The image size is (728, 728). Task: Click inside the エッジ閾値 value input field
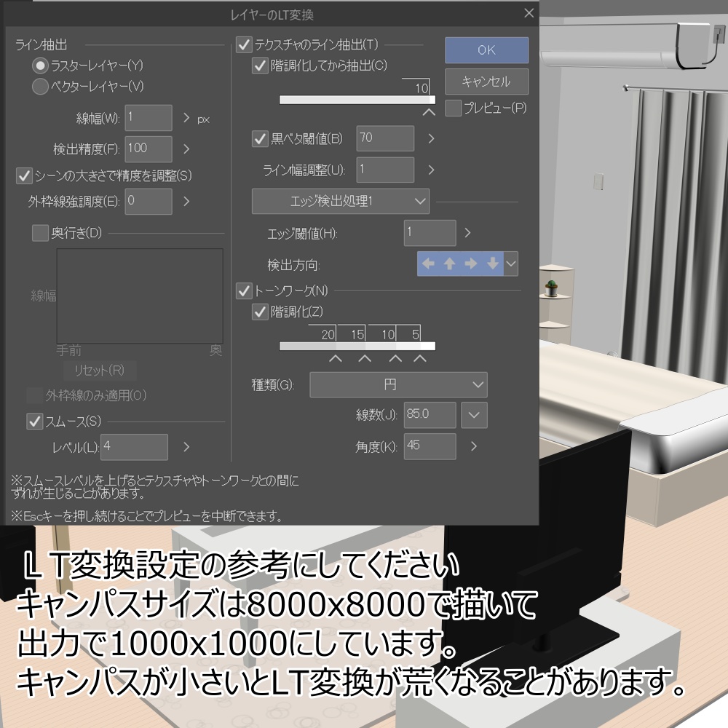[x=429, y=234]
